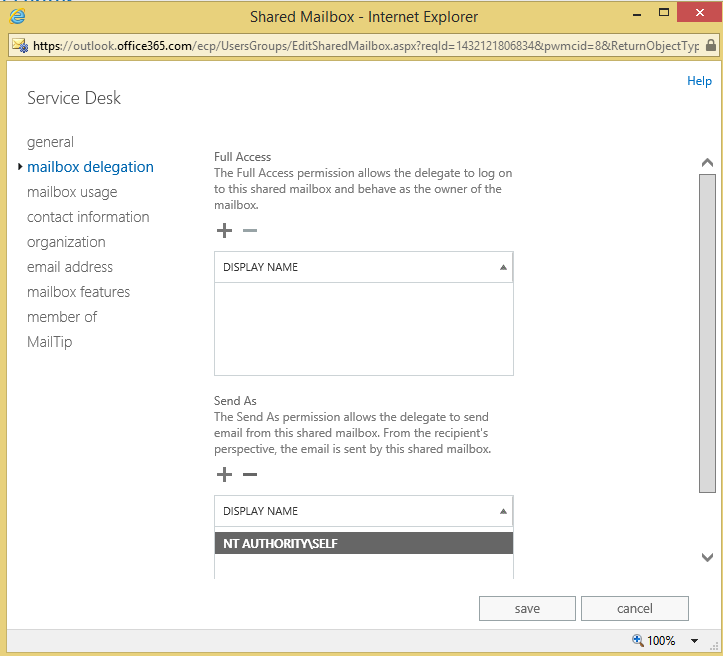
Task: Click the security padlock icon
Action: pyautogui.click(x=711, y=45)
